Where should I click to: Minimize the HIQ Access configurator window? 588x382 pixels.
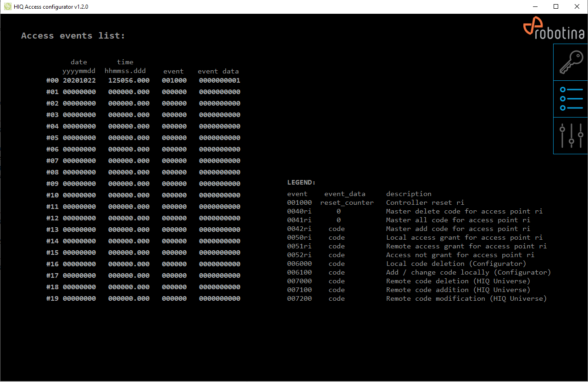[x=535, y=6]
